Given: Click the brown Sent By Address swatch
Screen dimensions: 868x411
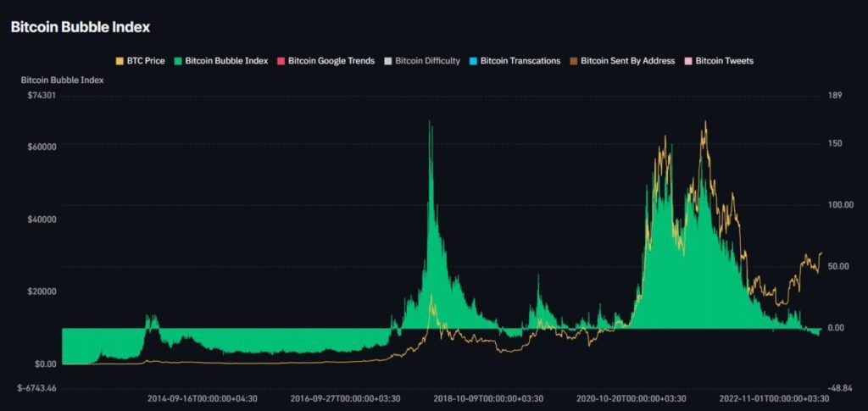Looking at the screenshot, I should tap(573, 61).
